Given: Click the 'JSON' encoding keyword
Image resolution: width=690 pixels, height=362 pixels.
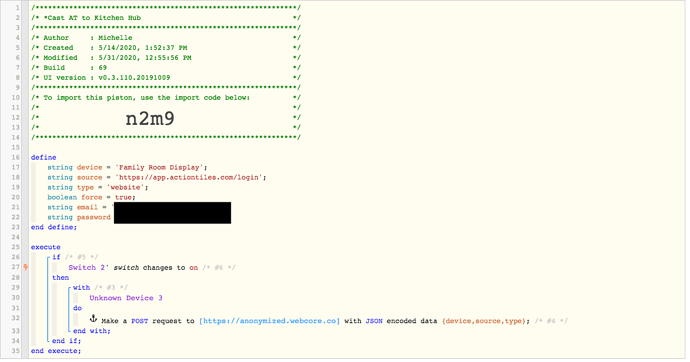Looking at the screenshot, I should coord(374,321).
